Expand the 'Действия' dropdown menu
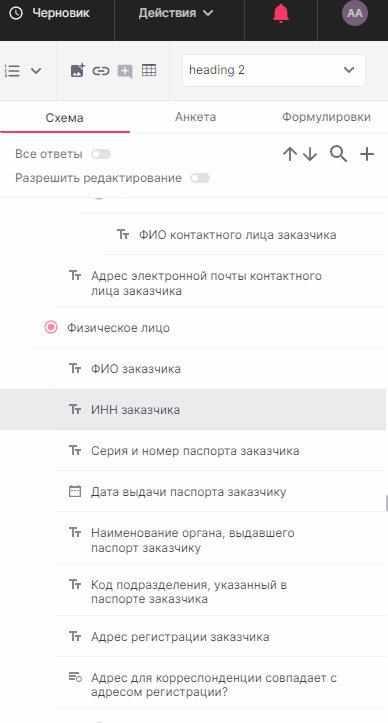Viewport: 388px width, 723px height. (x=176, y=13)
